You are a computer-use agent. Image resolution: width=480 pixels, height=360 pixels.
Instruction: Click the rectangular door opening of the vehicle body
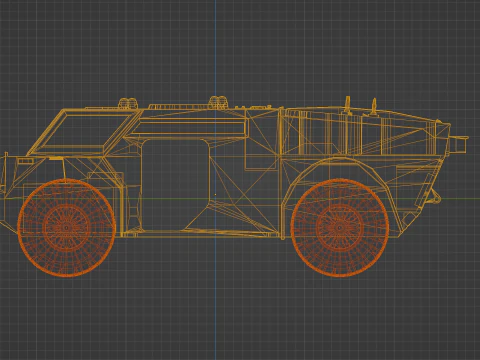[x=175, y=185]
